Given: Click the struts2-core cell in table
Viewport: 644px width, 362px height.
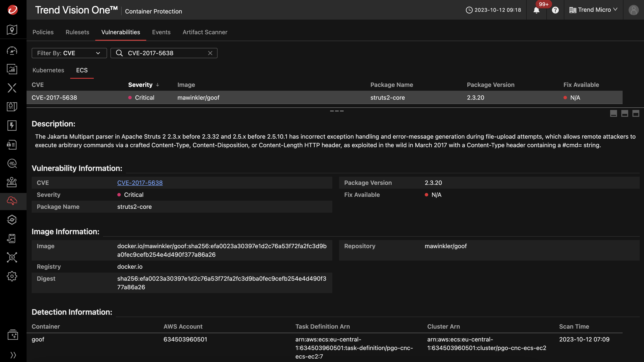Looking at the screenshot, I should (388, 97).
